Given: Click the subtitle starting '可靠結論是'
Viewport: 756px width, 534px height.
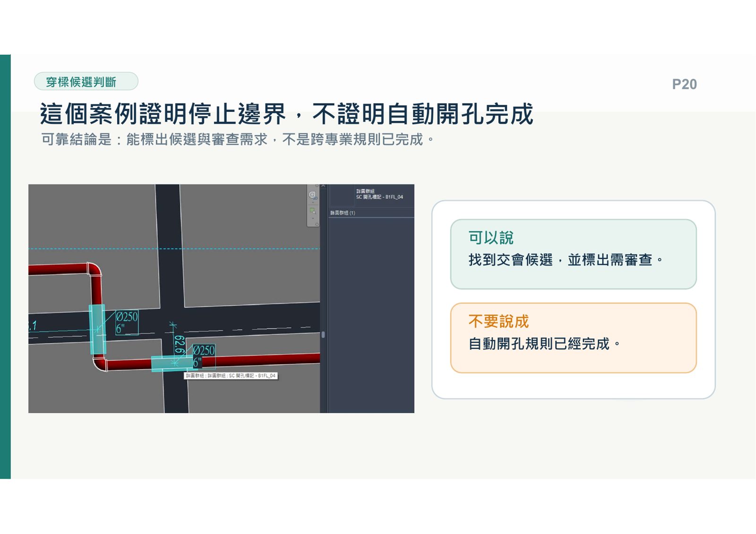Looking at the screenshot, I should 237,139.
